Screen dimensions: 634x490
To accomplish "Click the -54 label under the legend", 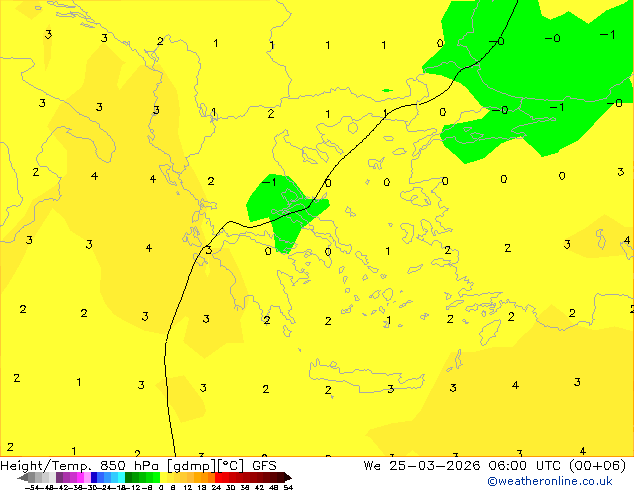I will point(29,487).
